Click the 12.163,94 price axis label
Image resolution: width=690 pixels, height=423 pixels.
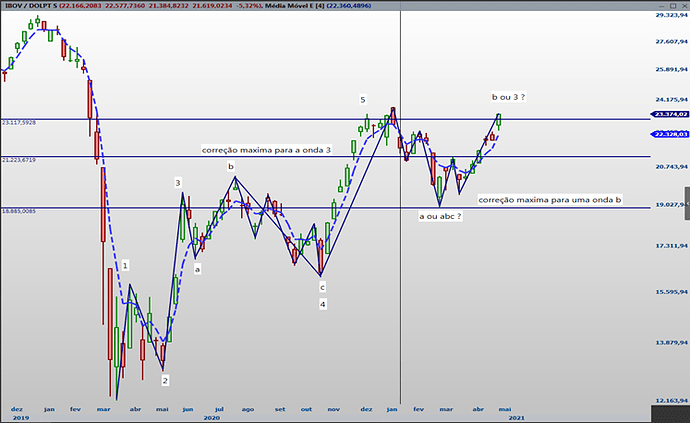click(x=671, y=401)
